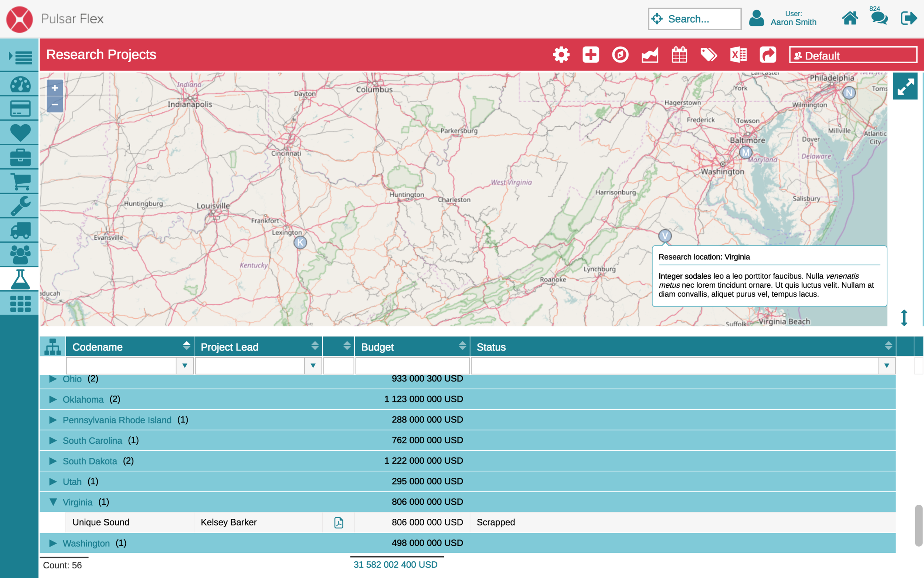Viewport: 924px width, 578px height.
Task: Toggle fullscreen map with the expand arrows
Action: [x=905, y=87]
